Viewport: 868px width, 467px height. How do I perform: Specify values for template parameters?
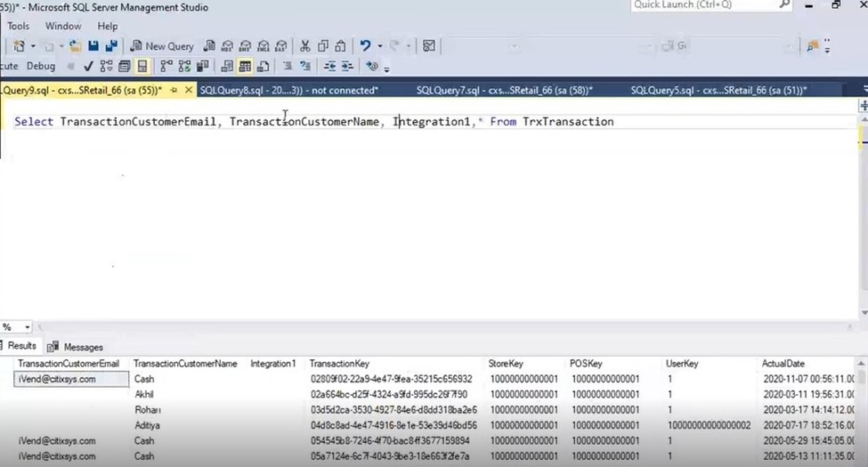tap(372, 67)
